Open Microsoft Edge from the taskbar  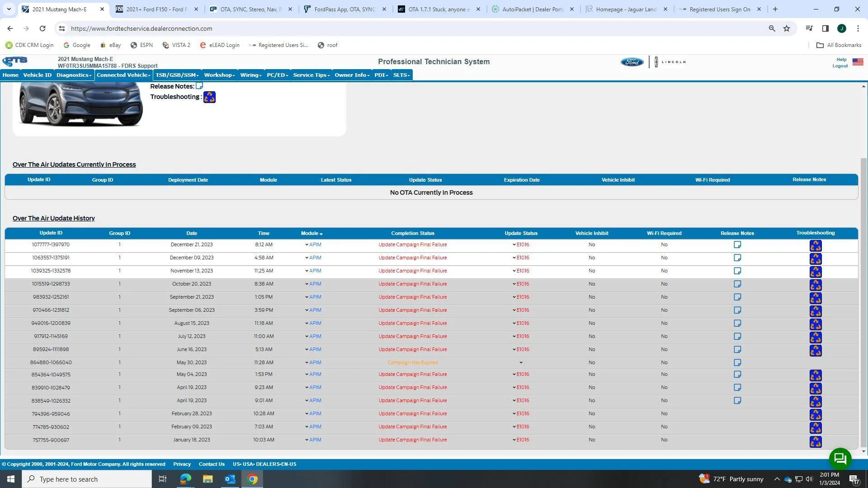pos(185,479)
